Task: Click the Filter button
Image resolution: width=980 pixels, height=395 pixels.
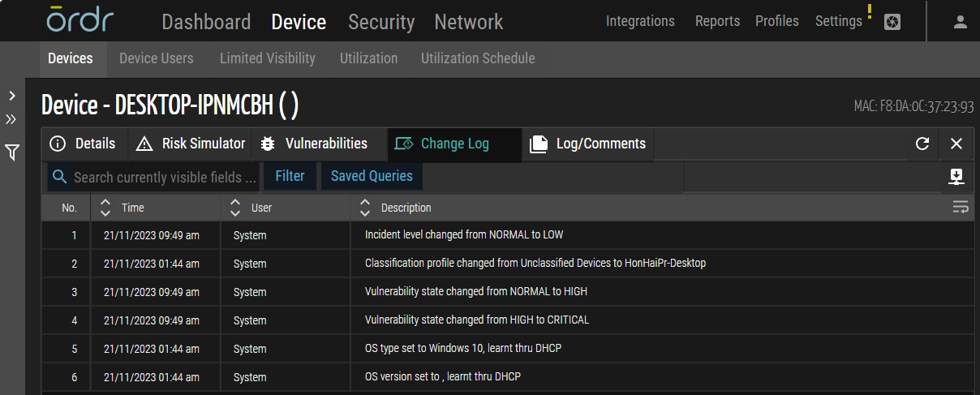Action: point(290,176)
